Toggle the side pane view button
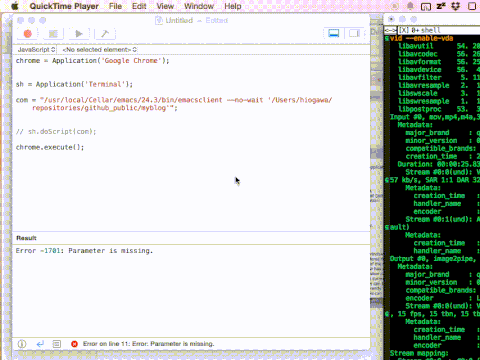This screenshot has width=480, height=360. click(x=354, y=33)
